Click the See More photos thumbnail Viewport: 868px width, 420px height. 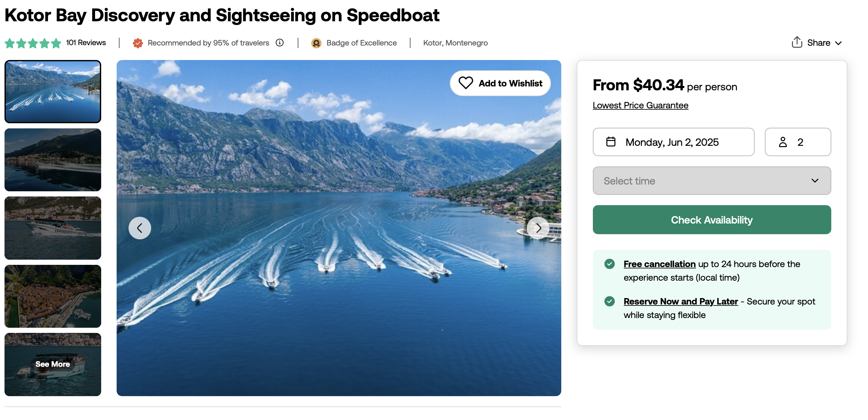53,364
